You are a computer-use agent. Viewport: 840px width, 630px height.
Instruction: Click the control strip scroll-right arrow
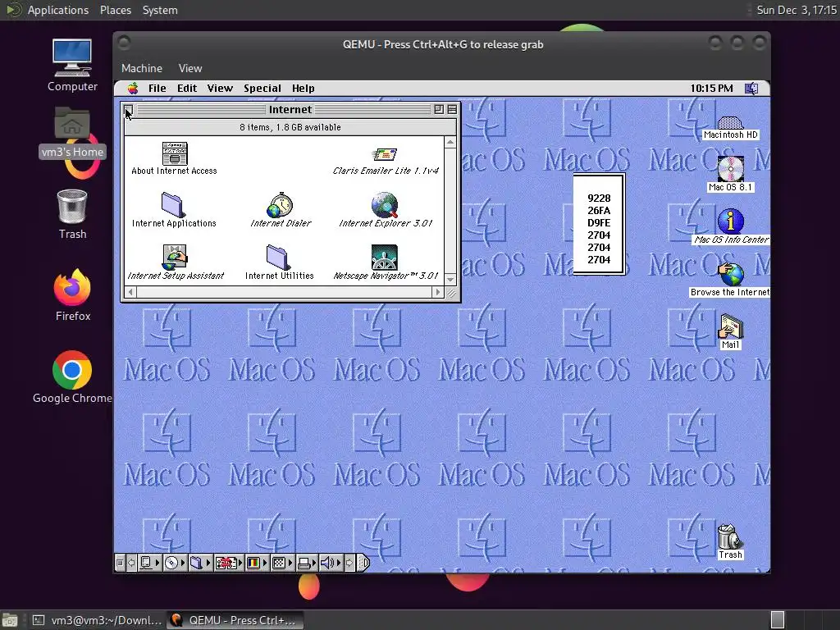tap(349, 563)
